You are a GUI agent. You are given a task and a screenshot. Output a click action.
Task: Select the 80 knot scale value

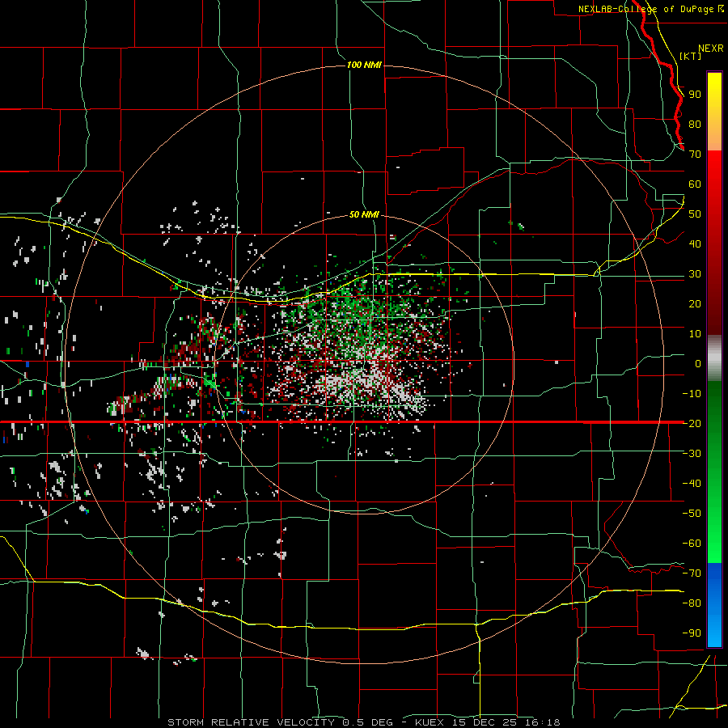click(x=695, y=124)
